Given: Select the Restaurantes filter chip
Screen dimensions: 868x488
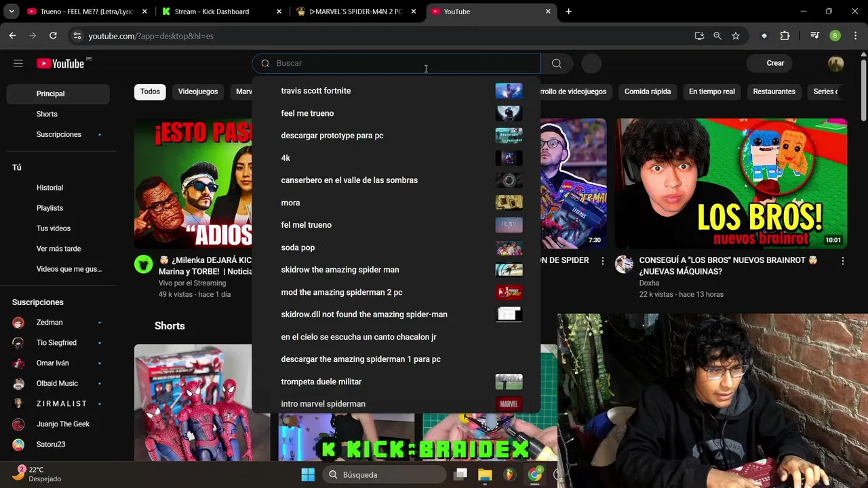Looking at the screenshot, I should tap(774, 91).
